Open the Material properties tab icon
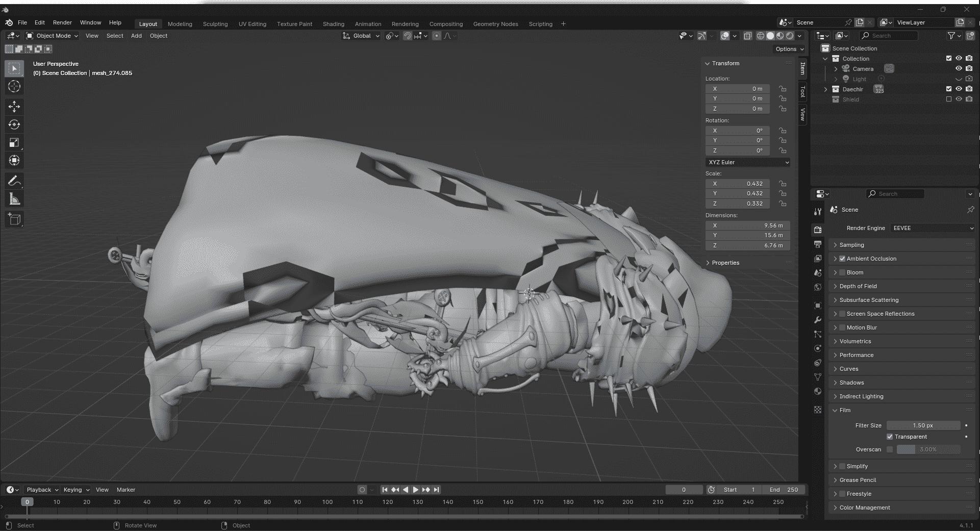Image resolution: width=980 pixels, height=531 pixels. click(818, 391)
